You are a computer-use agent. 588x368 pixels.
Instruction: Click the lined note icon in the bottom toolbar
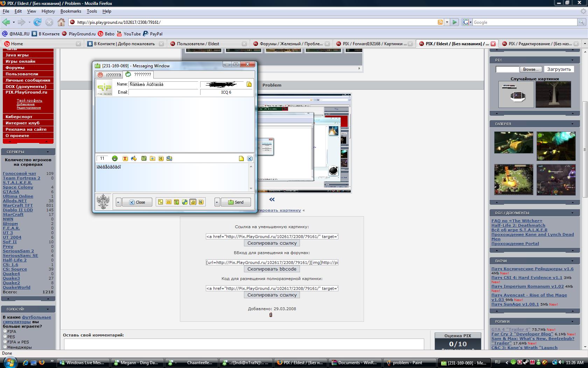(x=168, y=202)
